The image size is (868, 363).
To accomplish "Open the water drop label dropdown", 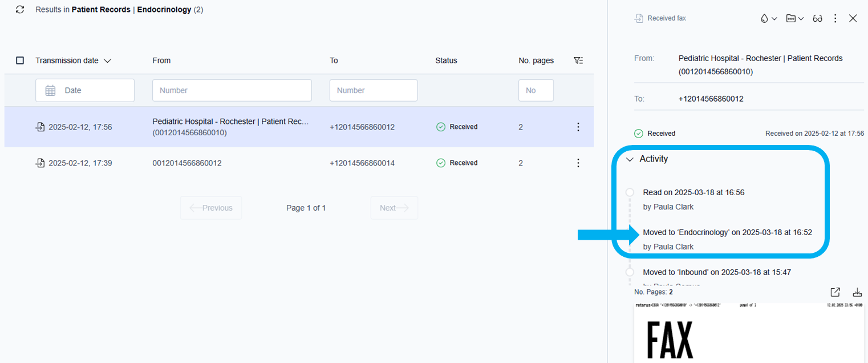I will 768,18.
